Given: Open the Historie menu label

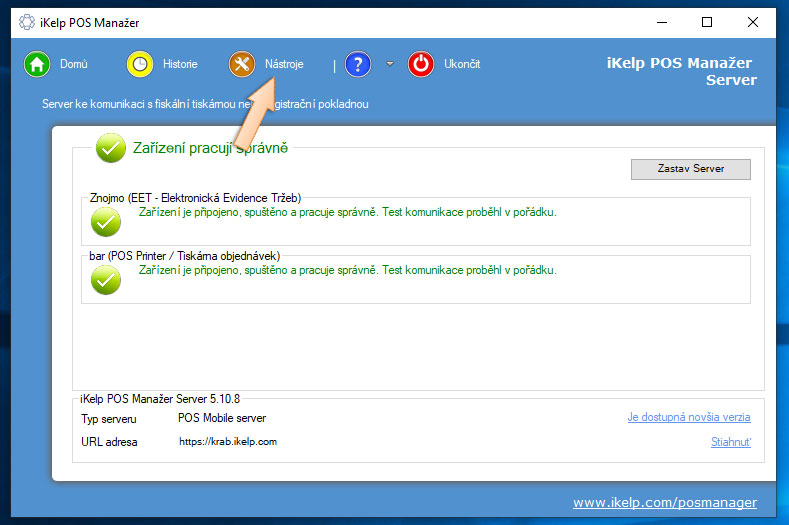Looking at the screenshot, I should (180, 64).
